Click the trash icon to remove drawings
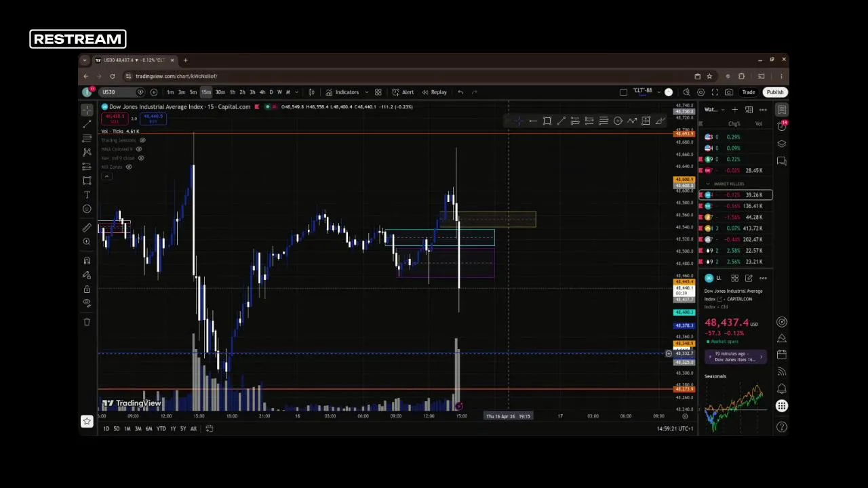Screen dimensions: 868x488 point(87,322)
